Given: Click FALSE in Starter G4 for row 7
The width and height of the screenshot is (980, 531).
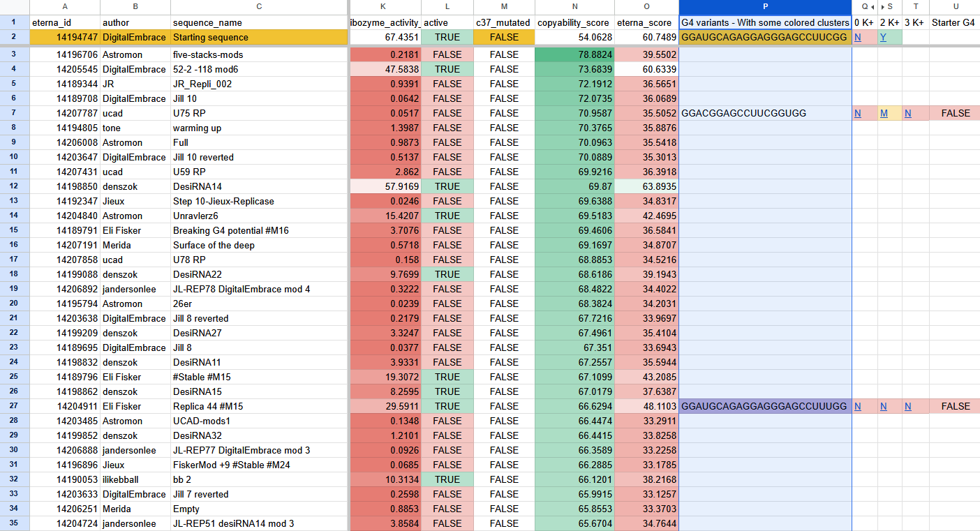Looking at the screenshot, I should point(954,113).
